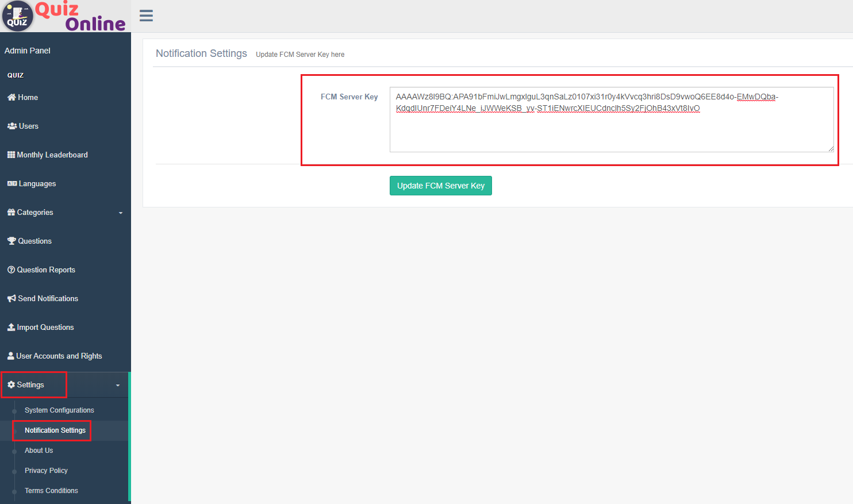Click the User Accounts person icon
This screenshot has width=853, height=504.
tap(11, 356)
